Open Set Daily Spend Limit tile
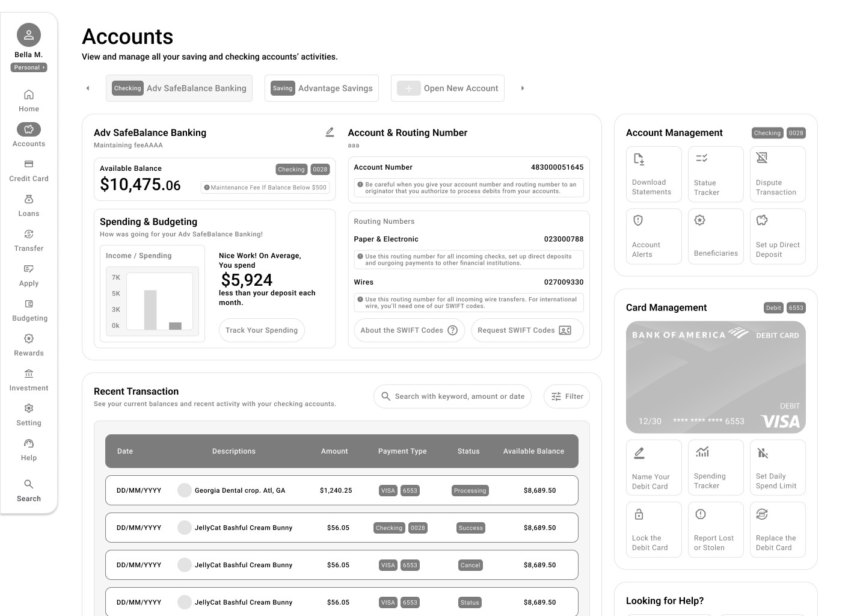This screenshot has height=616, width=866. pos(778,468)
